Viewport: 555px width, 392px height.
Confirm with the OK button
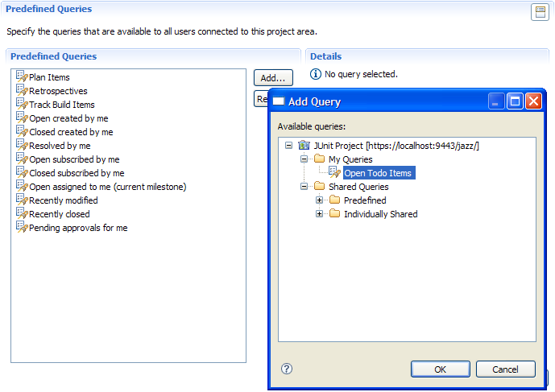coord(441,369)
